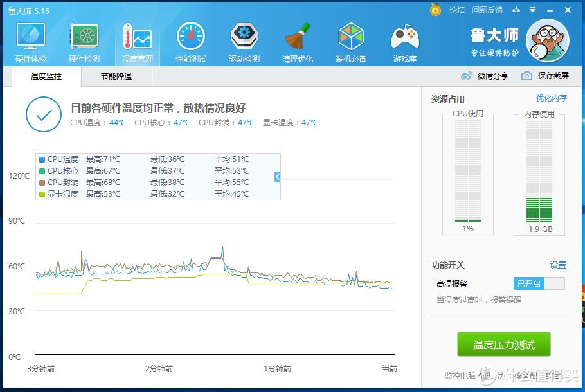The image size is (585, 392).
Task: Toggle the brown CPU封装 legend marker
Action: (42, 183)
